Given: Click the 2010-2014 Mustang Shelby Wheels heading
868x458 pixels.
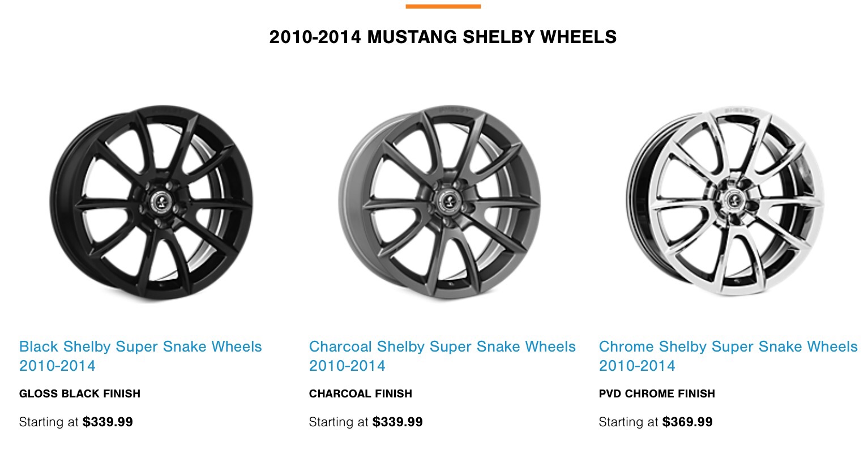Looking at the screenshot, I should point(443,37).
